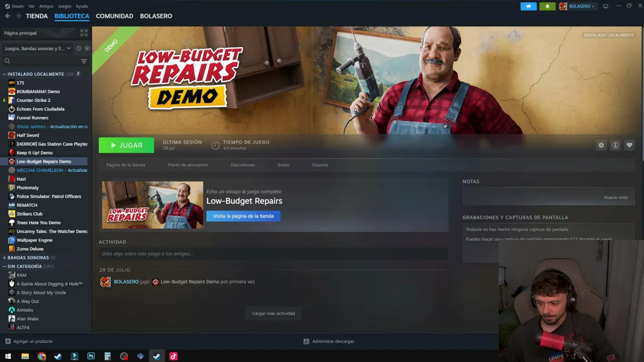644x362 pixels.
Task: Open the Ver menu
Action: tap(32, 7)
